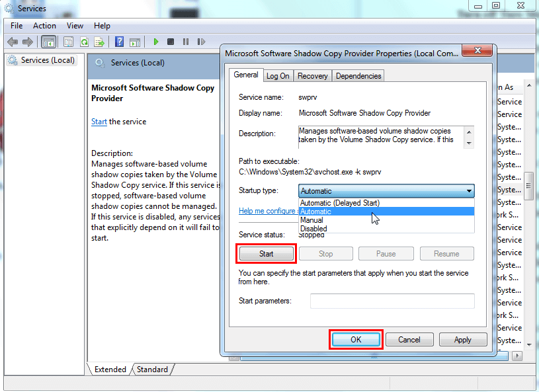Click the green Start Service play icon
The image size is (539, 392).
pos(155,42)
